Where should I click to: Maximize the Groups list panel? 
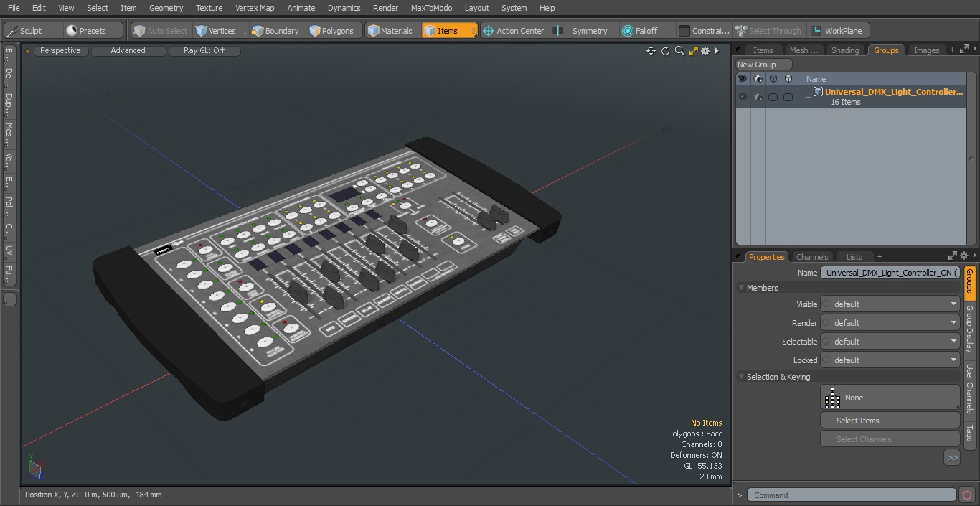tap(963, 49)
